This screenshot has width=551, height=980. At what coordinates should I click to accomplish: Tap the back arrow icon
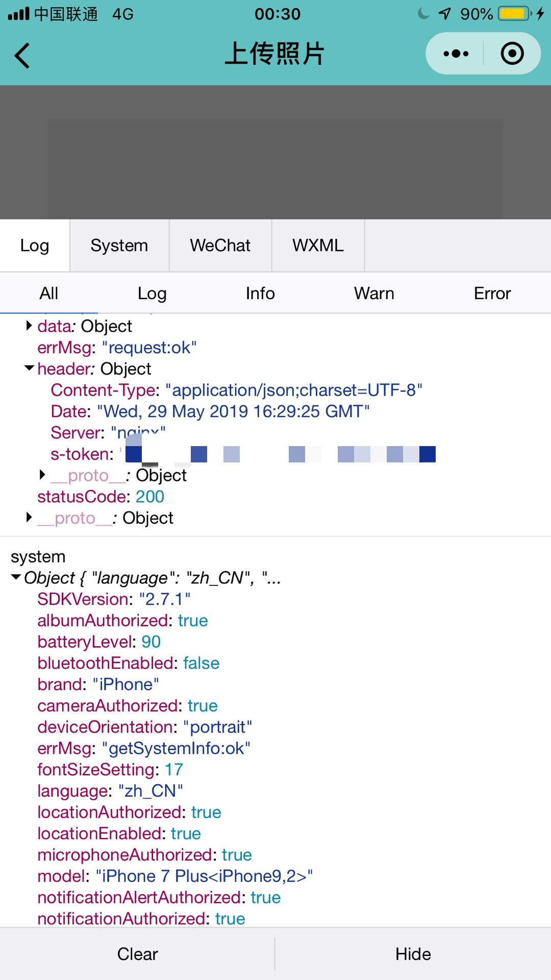point(22,55)
